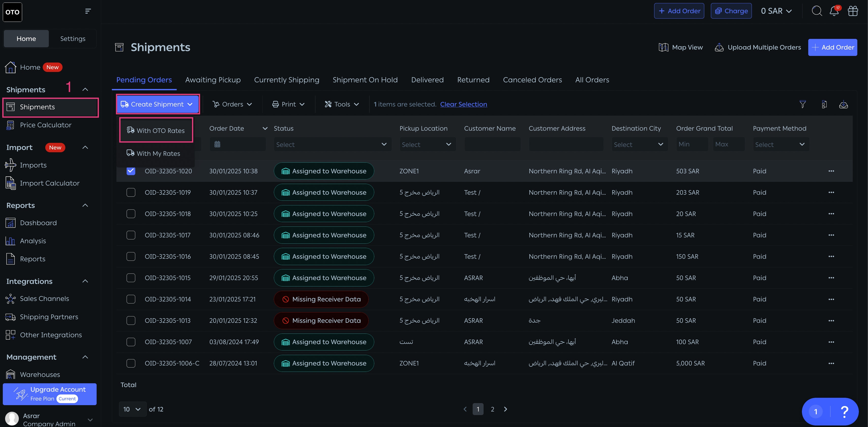
Task: Open the Print dropdown
Action: pos(288,104)
